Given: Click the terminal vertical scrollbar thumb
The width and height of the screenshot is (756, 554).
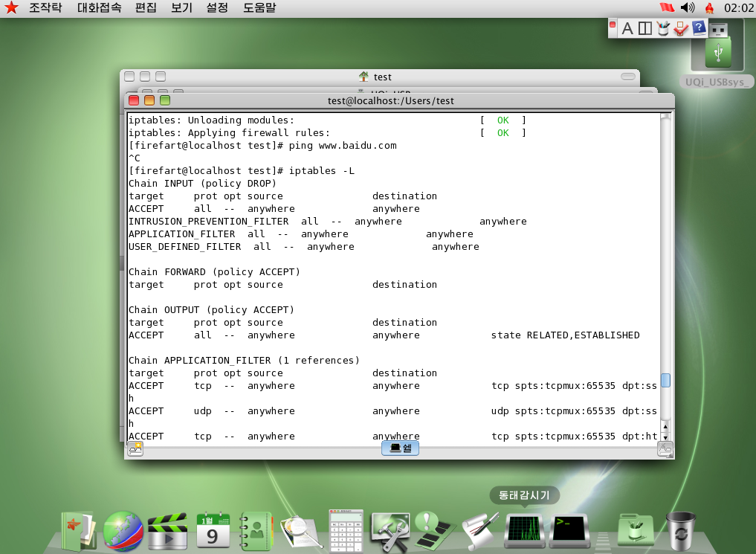Looking at the screenshot, I should (x=665, y=380).
